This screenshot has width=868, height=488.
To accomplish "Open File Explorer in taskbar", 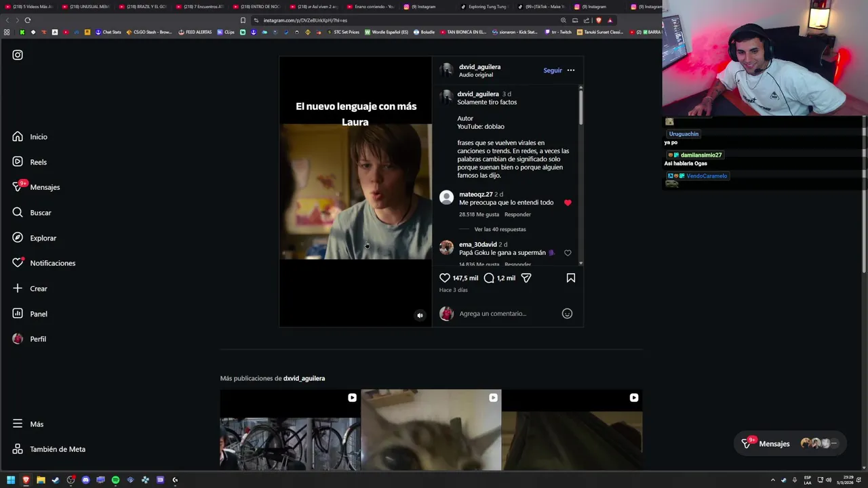I will click(x=41, y=480).
